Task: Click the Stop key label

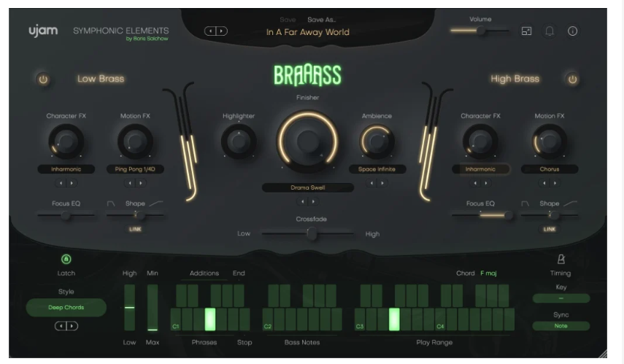Action: pos(244,343)
